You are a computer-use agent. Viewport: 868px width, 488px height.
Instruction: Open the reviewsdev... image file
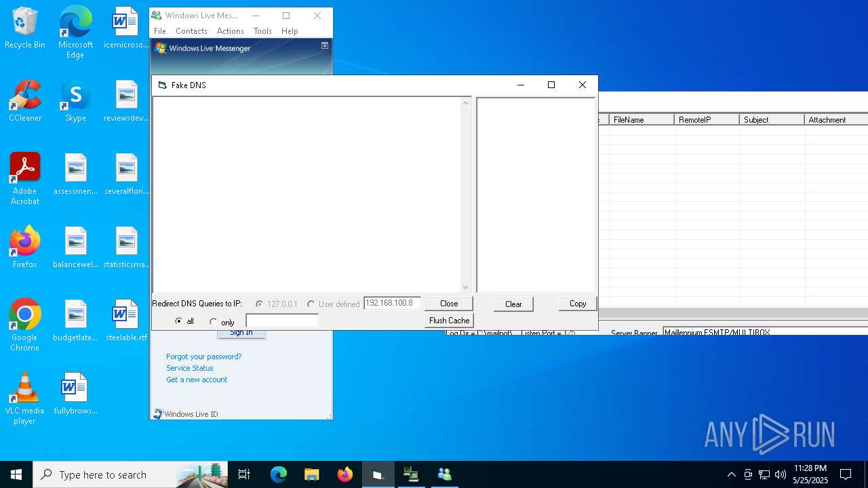tap(126, 101)
